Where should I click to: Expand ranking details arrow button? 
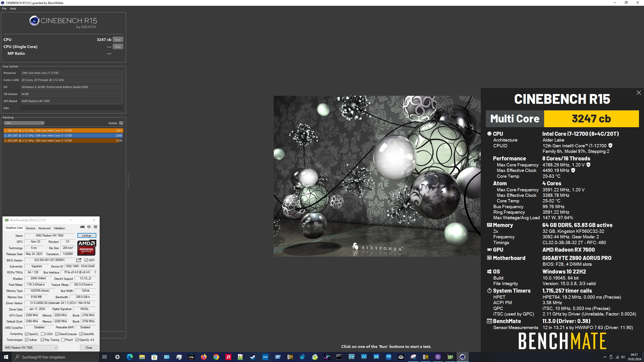click(x=121, y=123)
